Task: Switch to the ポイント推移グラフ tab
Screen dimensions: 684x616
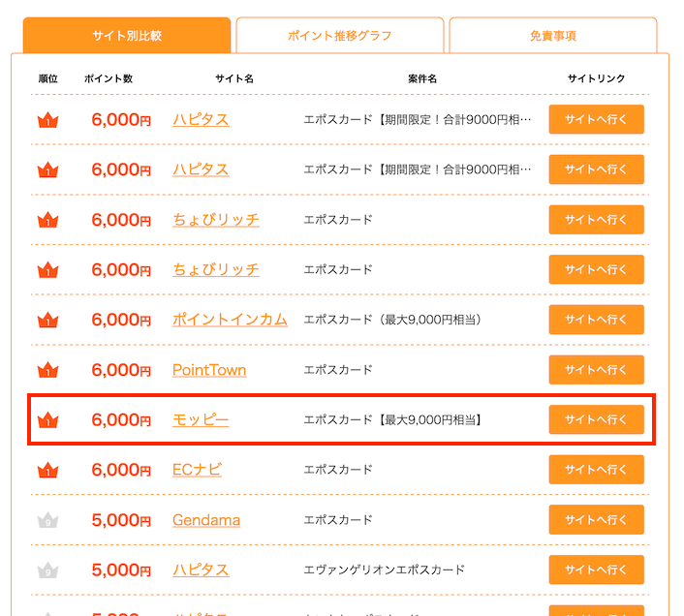Action: click(340, 36)
